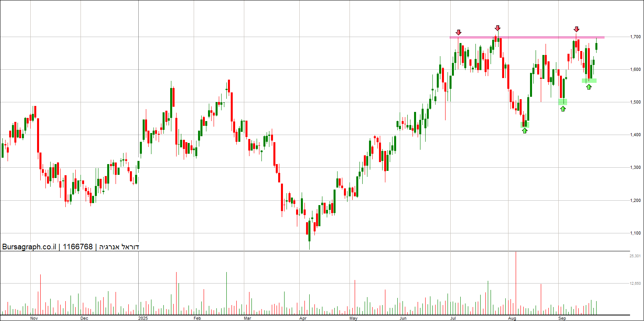The image size is (644, 321).
Task: Click the Apr month label
Action: 303,318
